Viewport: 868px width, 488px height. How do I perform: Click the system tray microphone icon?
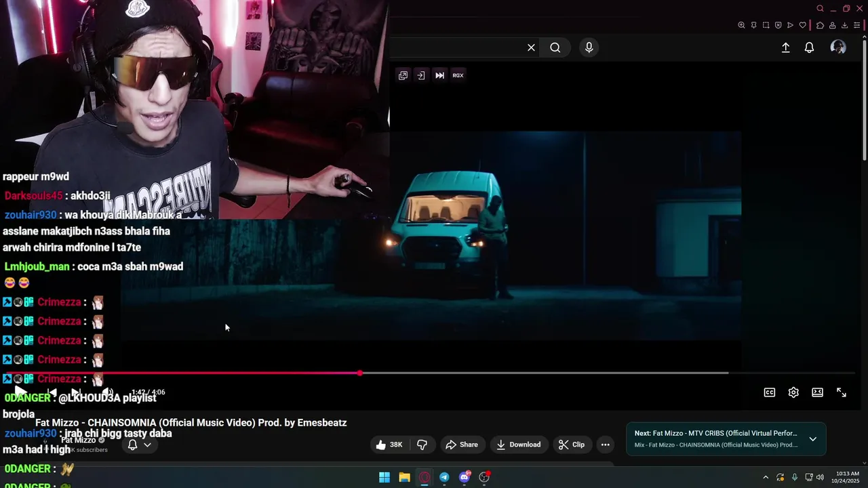tap(795, 477)
